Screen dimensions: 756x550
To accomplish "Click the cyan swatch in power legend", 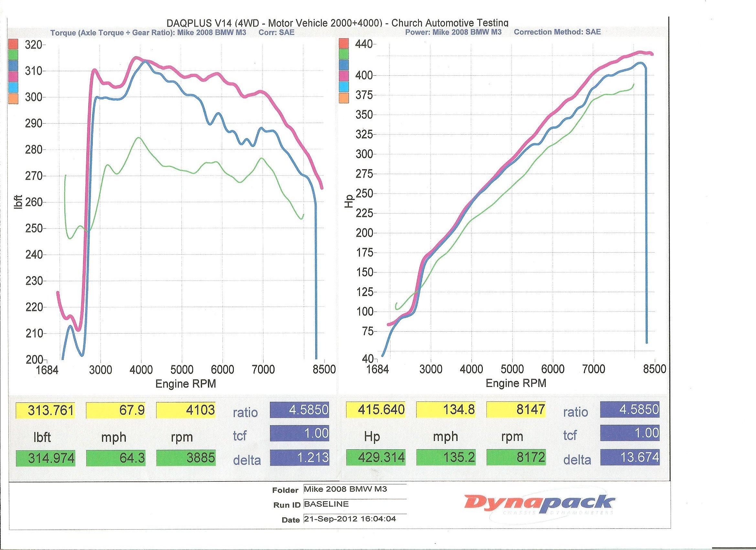I will (x=344, y=87).
